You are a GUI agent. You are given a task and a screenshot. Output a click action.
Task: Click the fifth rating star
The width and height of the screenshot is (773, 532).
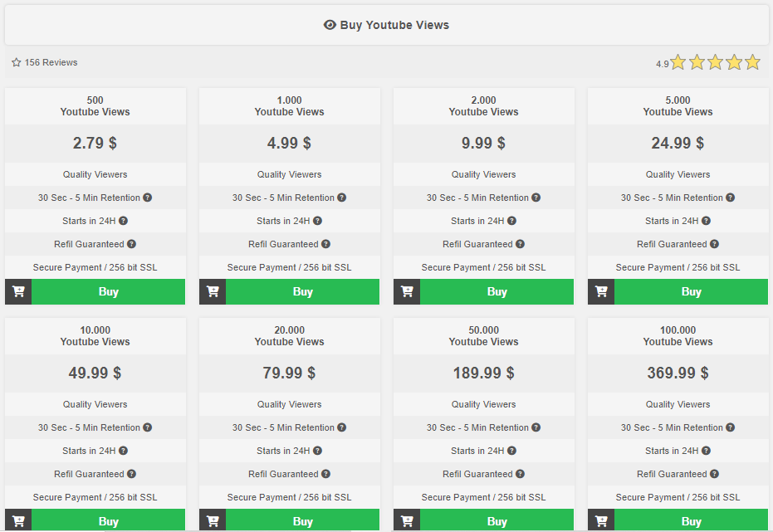752,62
